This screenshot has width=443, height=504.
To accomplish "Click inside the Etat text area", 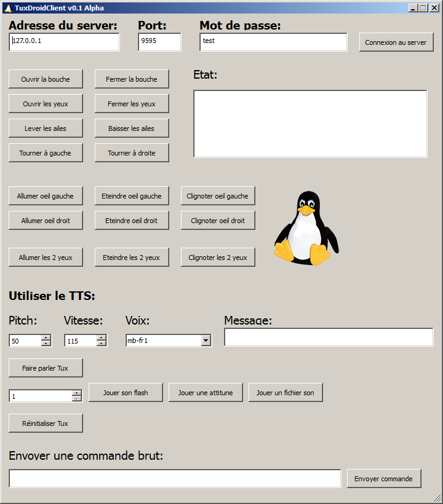I will pos(310,124).
